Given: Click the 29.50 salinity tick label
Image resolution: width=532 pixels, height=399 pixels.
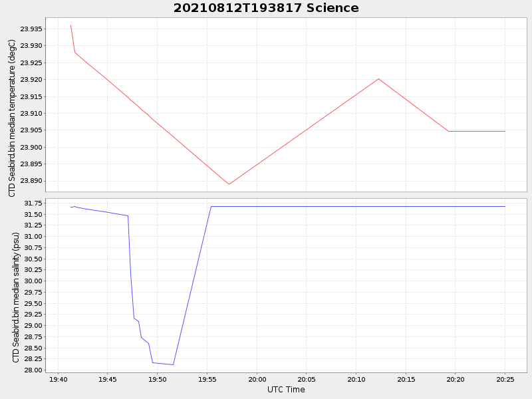Looking at the screenshot, I should click(x=33, y=303).
